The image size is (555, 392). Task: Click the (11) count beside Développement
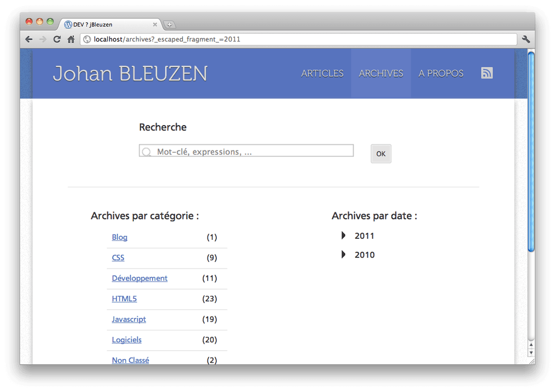coord(210,278)
